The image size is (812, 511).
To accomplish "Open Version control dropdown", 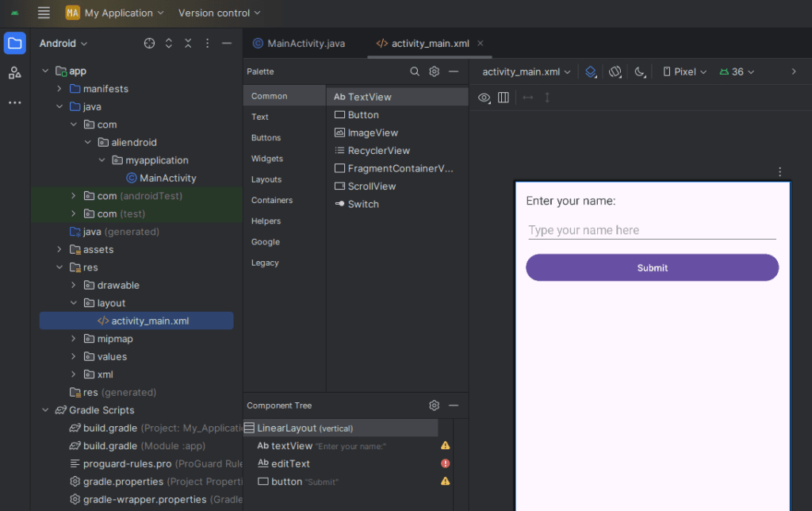I will [x=219, y=13].
